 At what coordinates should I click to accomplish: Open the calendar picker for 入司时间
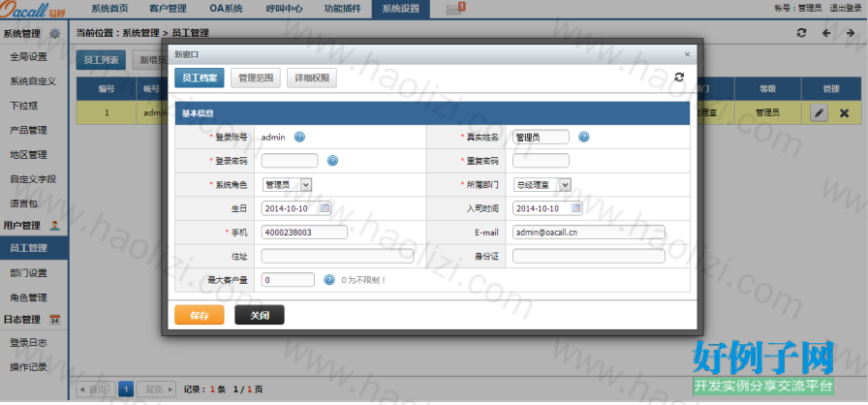click(576, 208)
